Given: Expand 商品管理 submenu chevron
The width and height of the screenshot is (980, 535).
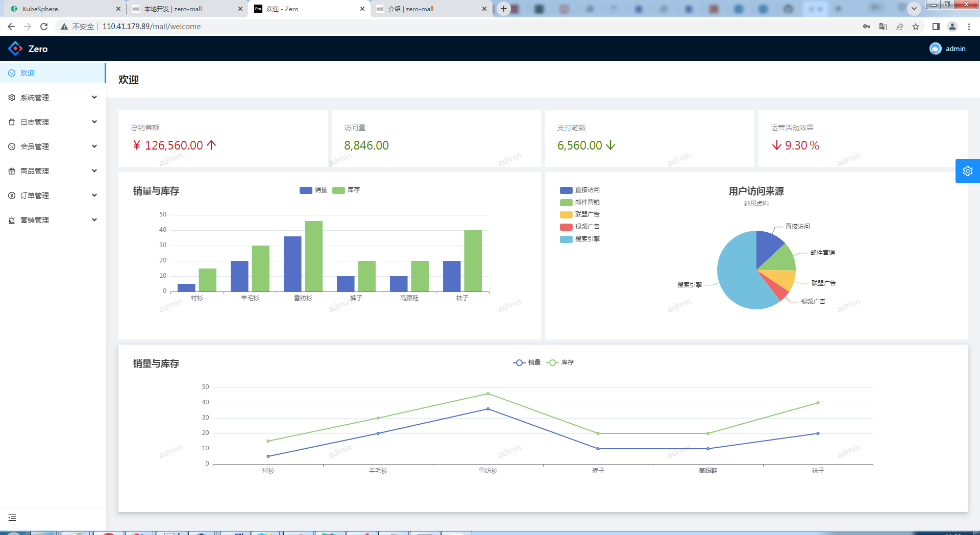Looking at the screenshot, I should tap(94, 171).
